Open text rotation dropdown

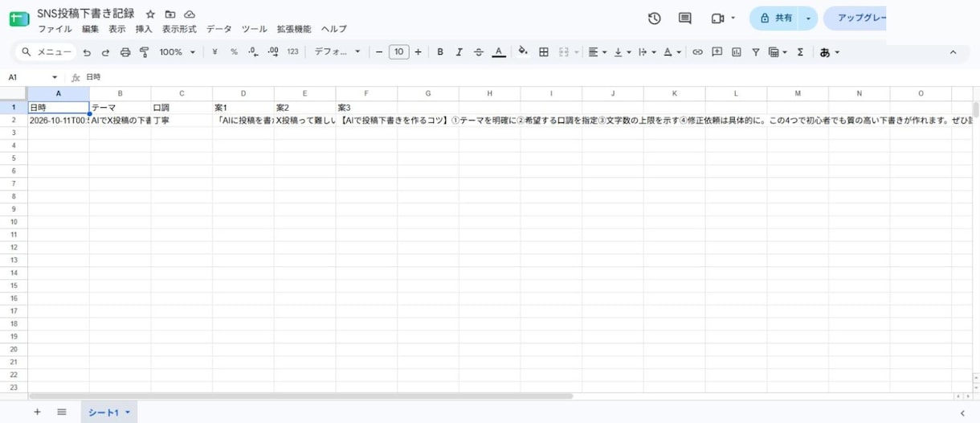click(x=672, y=52)
